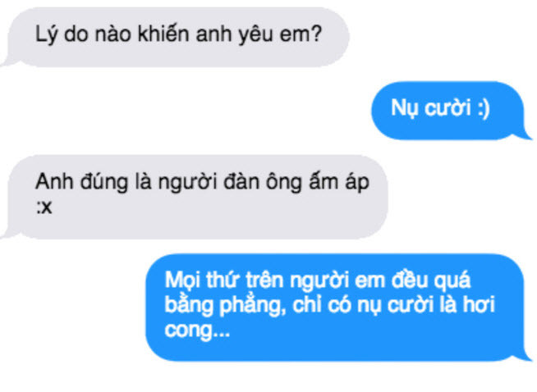The width and height of the screenshot is (537, 392).
Task: Click the word "yêu" in the first message
Action: pos(255,35)
